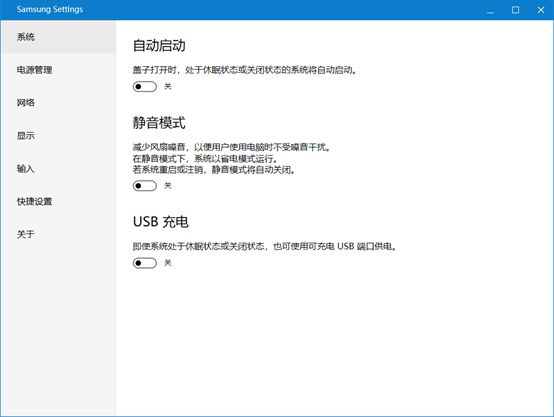Close the Samsung Settings window
The width and height of the screenshot is (554, 417).
click(x=541, y=10)
